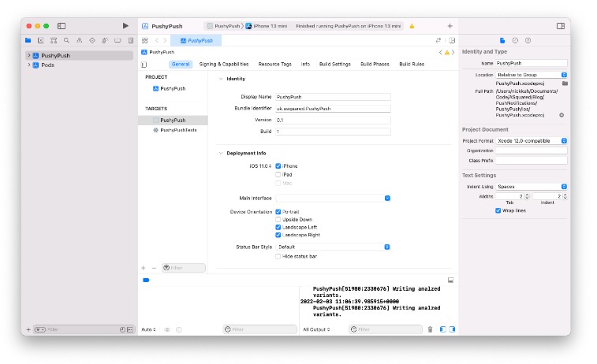Add a new editor on the right
The width and height of the screenshot is (597, 364).
coord(452,40)
